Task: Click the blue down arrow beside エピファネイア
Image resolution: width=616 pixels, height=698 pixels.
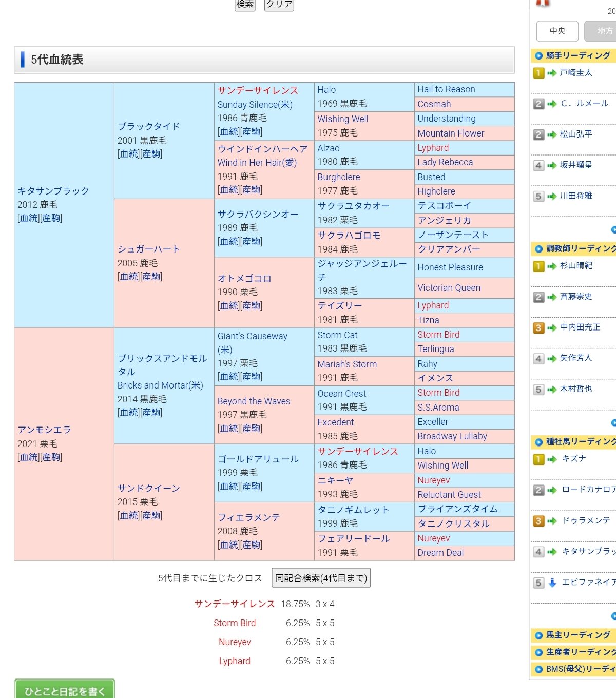Action: (x=552, y=583)
